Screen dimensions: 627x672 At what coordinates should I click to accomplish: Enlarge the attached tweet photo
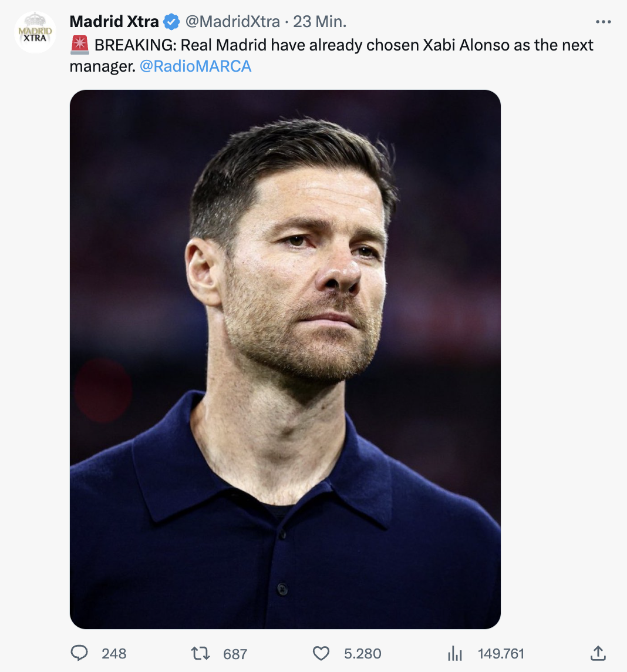285,359
